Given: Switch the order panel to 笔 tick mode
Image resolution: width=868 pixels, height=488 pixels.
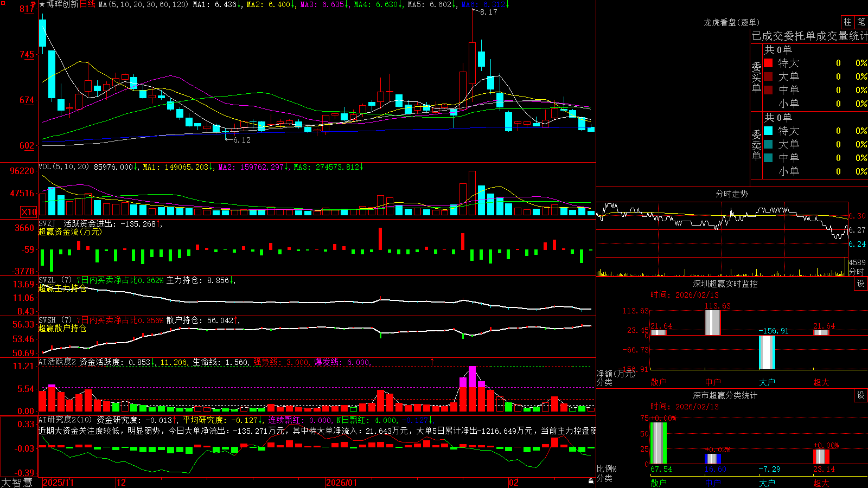Looking at the screenshot, I should point(861,22).
